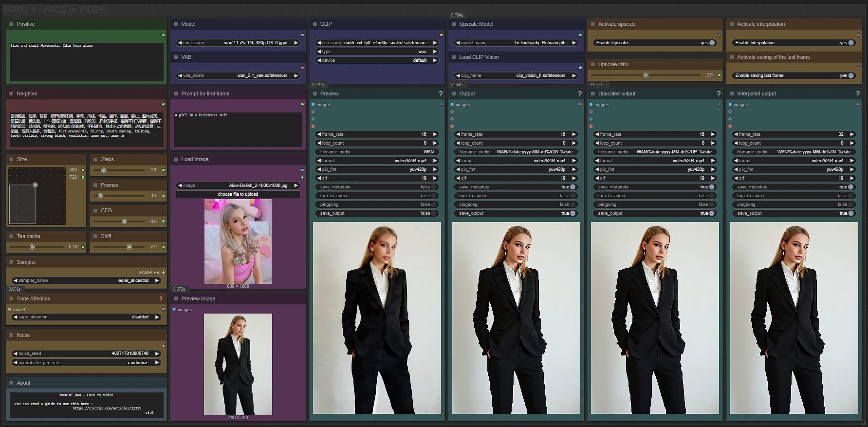Screen dimensions: 868x427
Task: Open the civitai.com articles guide link
Action: pos(107,408)
